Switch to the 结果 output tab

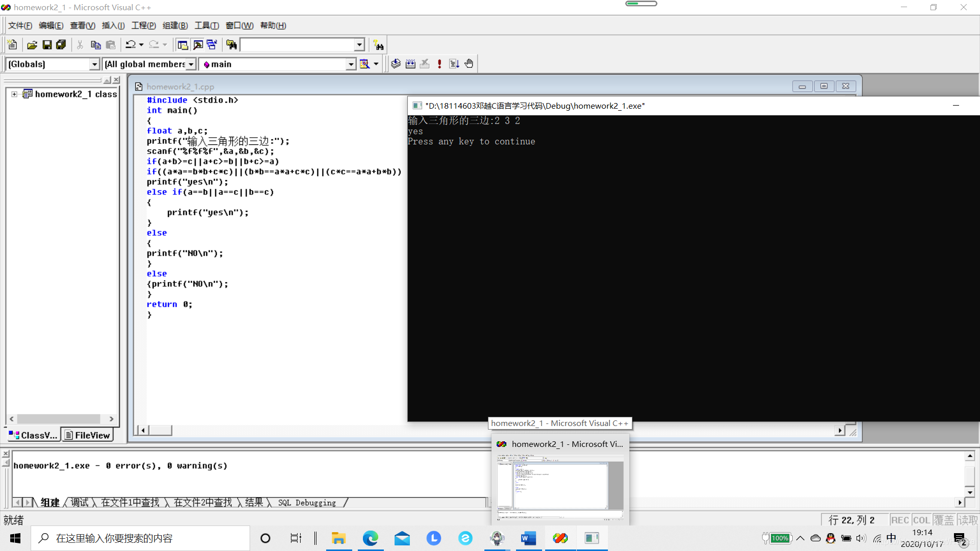click(x=254, y=503)
